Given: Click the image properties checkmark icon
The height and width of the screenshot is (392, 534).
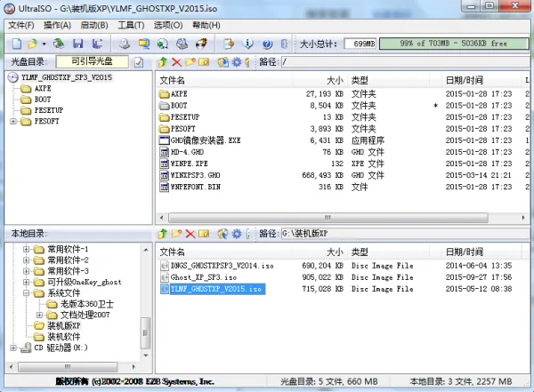Looking at the screenshot, I should (139, 62).
